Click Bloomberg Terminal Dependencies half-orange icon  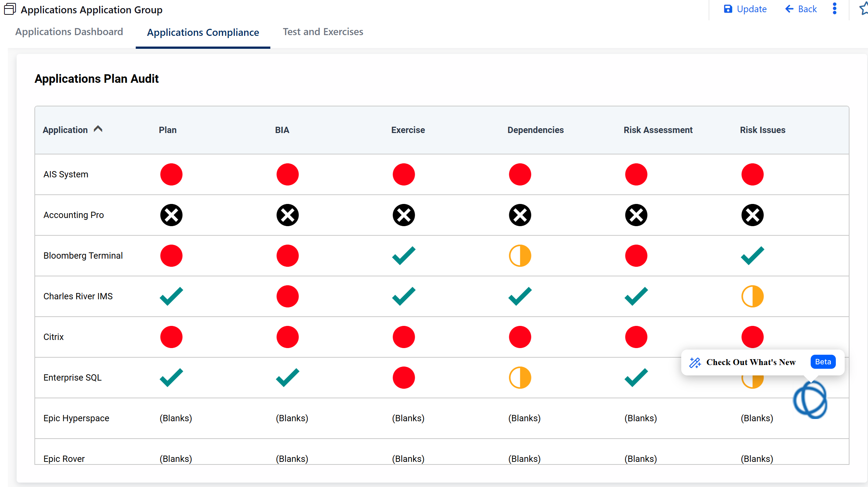pos(520,256)
